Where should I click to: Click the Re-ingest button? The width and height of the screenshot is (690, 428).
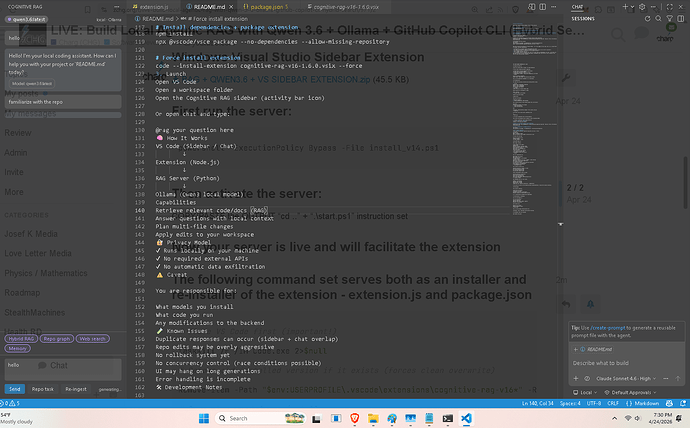76,389
